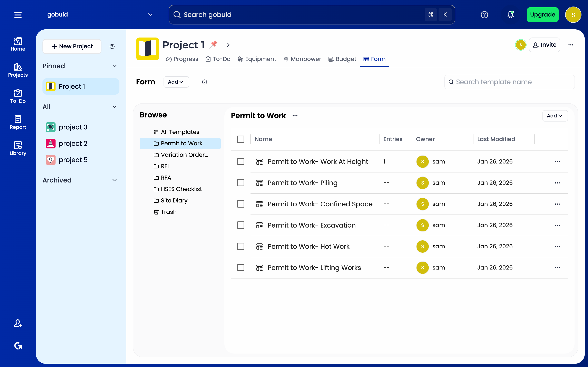
Task: Open more options for Permit to Work- Piling row
Action: tap(557, 183)
